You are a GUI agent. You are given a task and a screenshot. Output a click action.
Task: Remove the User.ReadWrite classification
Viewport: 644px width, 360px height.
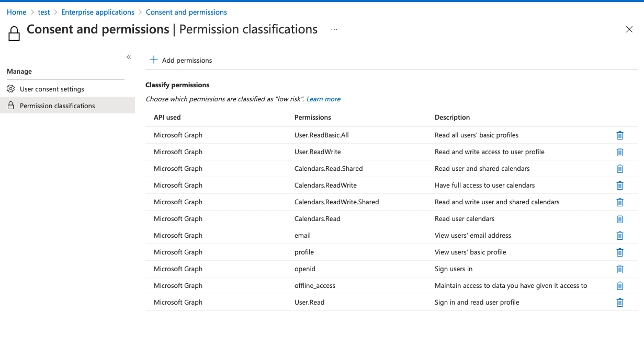[x=619, y=152]
